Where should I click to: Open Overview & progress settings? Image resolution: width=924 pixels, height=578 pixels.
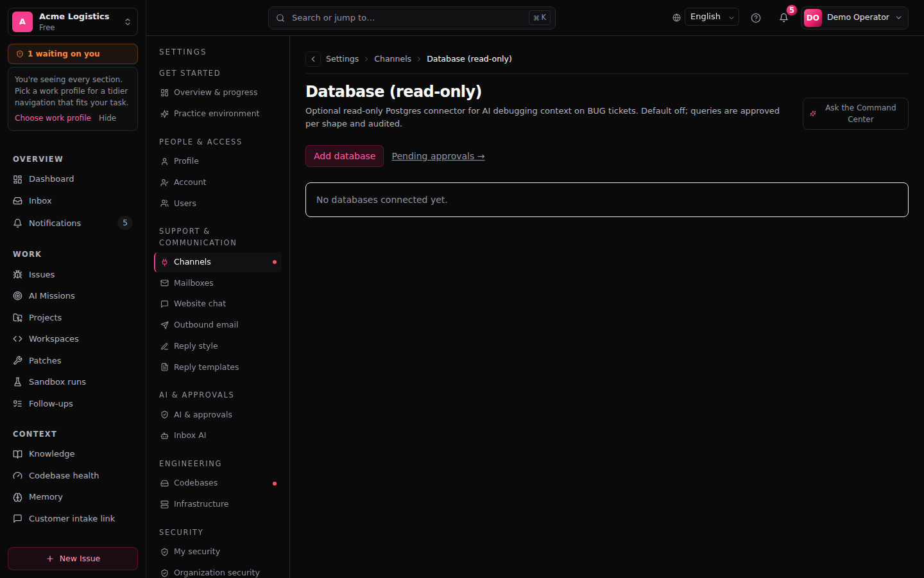point(218,92)
